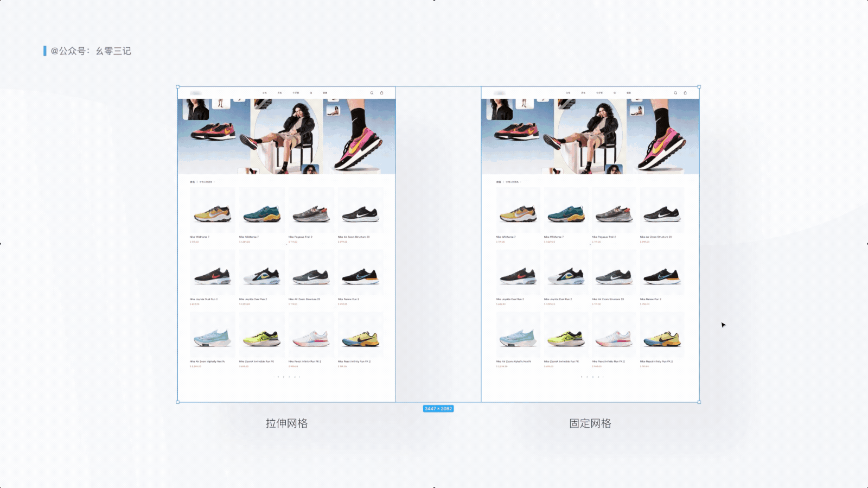Click shopping bag icon in 固定网格 page header
868x488 pixels.
pos(685,93)
